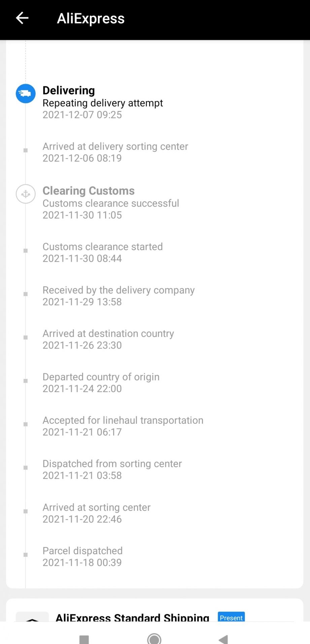Click marker beside Parcel dispatched entry
This screenshot has width=310, height=644.
(x=26, y=555)
